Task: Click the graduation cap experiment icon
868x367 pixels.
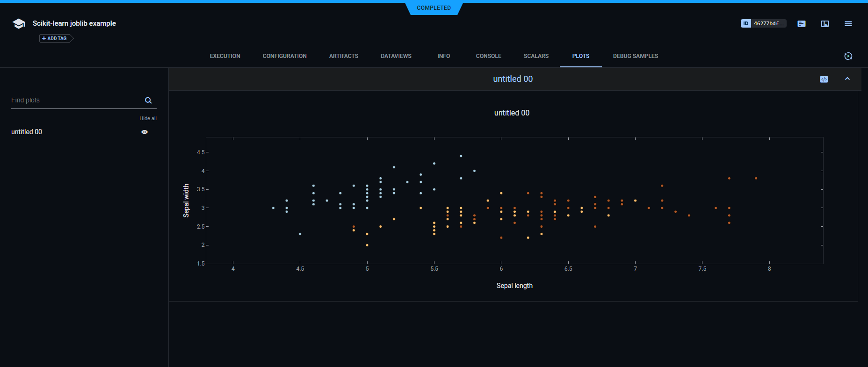Action: click(x=19, y=24)
